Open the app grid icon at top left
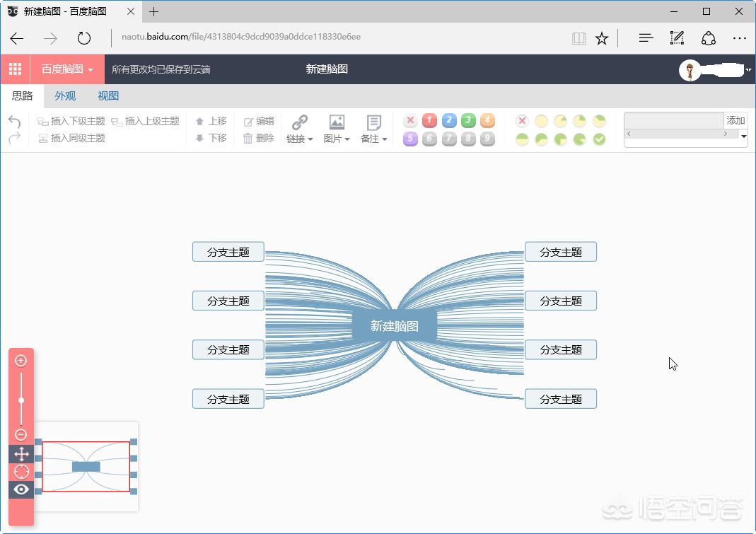756x534 pixels. click(x=15, y=69)
